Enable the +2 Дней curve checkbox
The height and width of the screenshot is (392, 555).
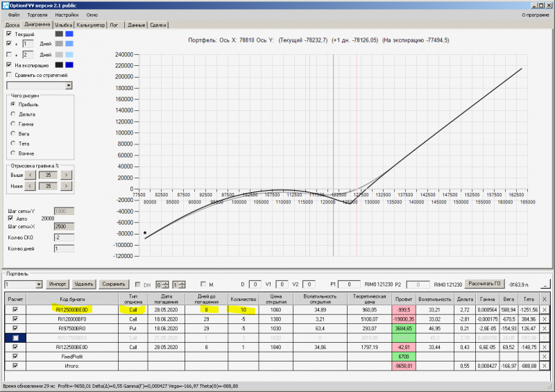pyautogui.click(x=9, y=55)
